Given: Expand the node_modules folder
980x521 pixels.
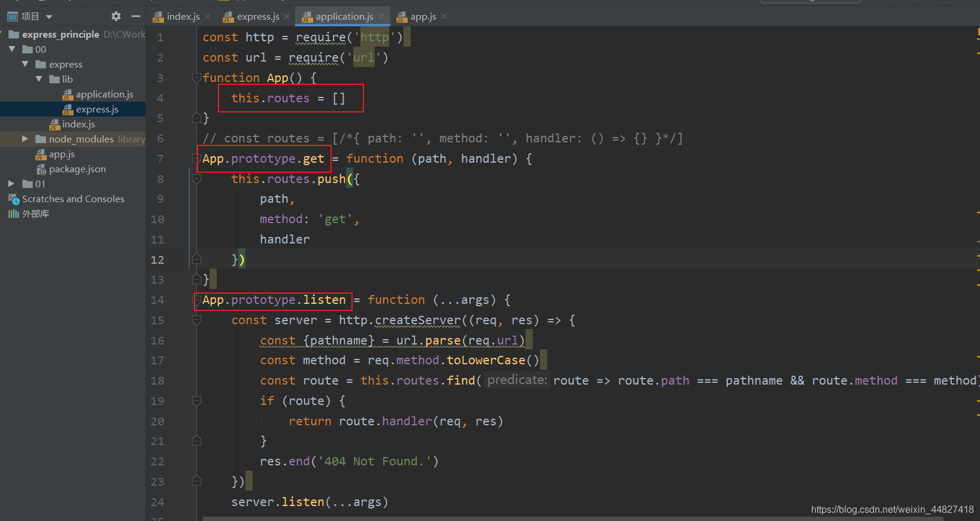Looking at the screenshot, I should 25,139.
